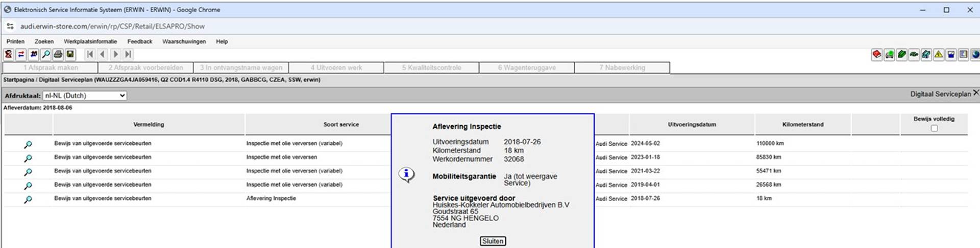The height and width of the screenshot is (248, 980).
Task: Open the yellow warning triangle icon
Action: pyautogui.click(x=938, y=54)
